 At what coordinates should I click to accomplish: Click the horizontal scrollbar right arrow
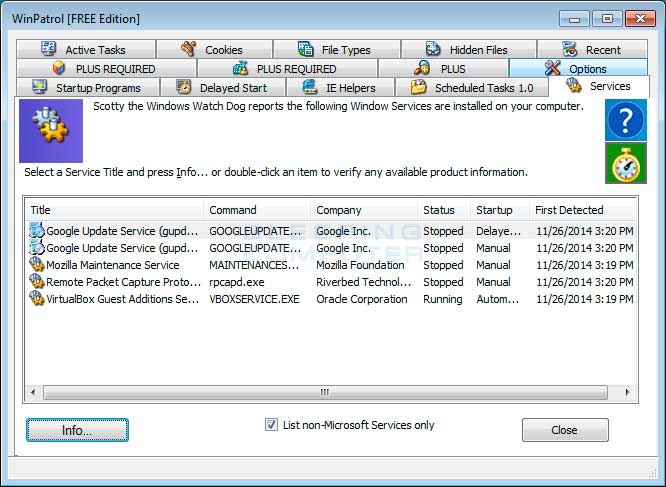coord(627,392)
